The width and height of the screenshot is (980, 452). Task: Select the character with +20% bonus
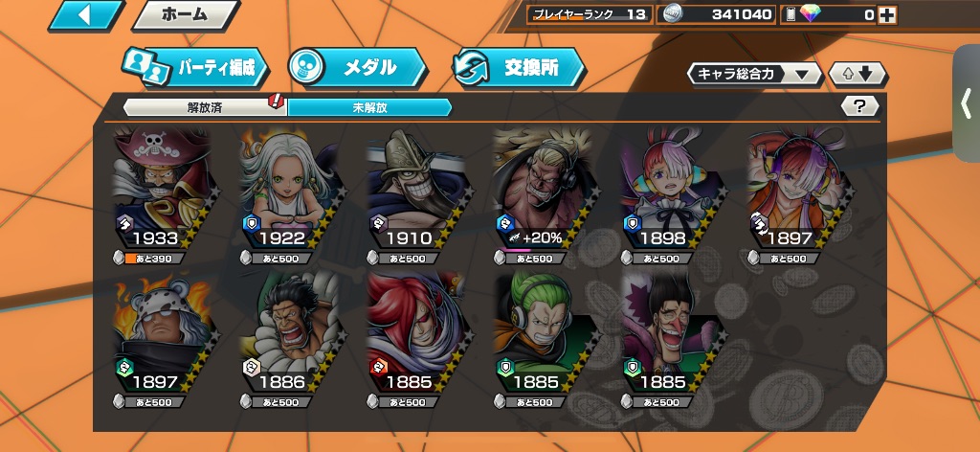(543, 190)
